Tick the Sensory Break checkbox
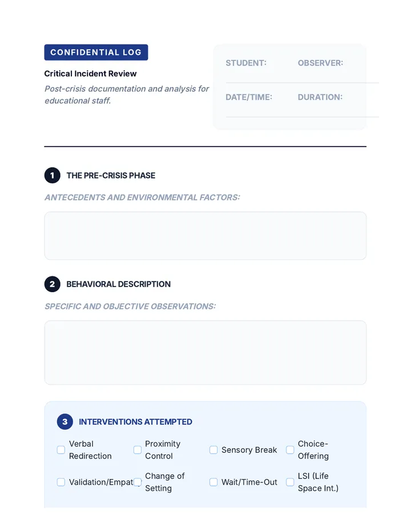This screenshot has height=532, width=411. (213, 450)
